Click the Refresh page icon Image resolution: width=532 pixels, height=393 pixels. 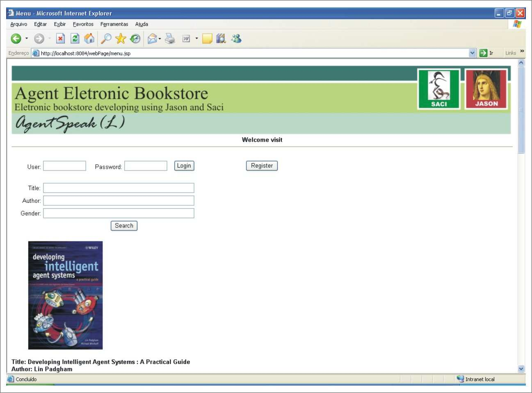pyautogui.click(x=75, y=39)
